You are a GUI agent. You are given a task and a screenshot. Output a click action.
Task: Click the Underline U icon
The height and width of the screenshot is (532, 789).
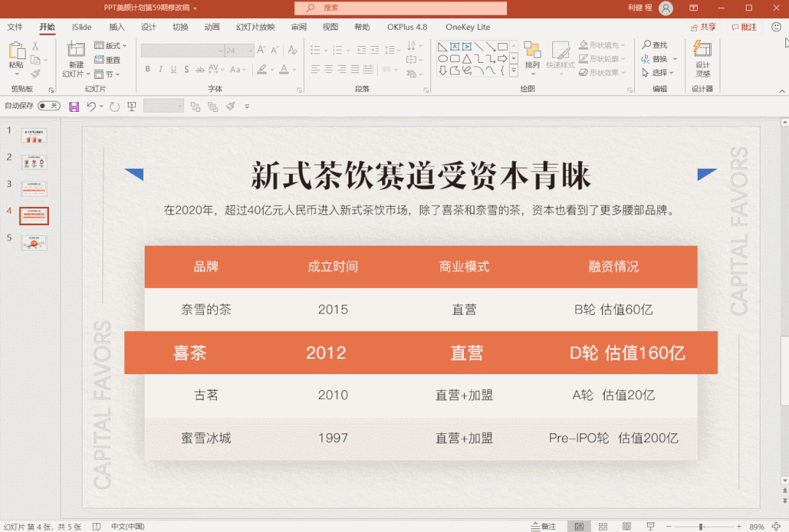point(174,69)
